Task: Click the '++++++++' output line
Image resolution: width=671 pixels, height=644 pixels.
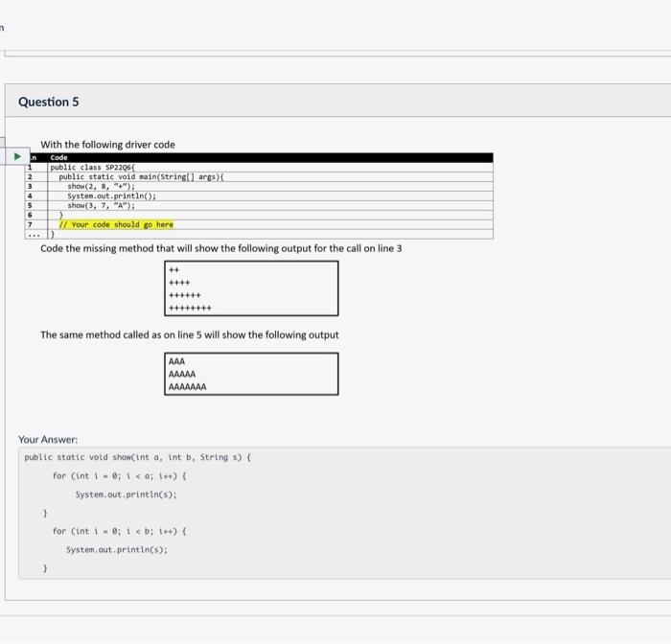Action: [190, 308]
